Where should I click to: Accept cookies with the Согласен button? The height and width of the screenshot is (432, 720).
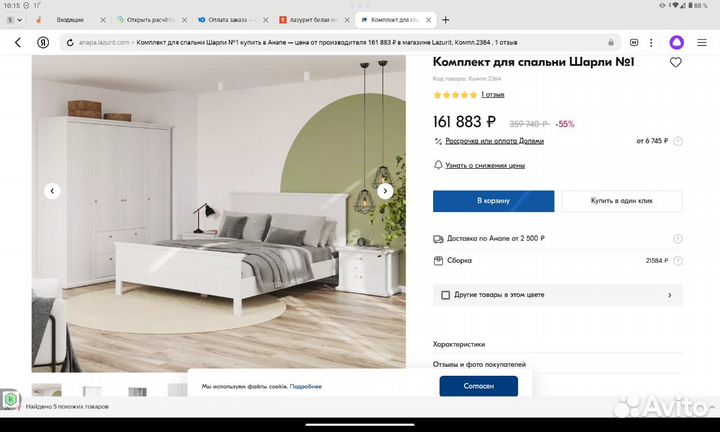pos(478,386)
